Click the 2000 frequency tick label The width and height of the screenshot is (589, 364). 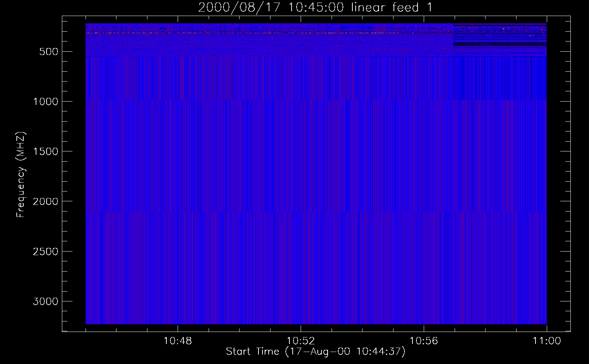pos(46,201)
